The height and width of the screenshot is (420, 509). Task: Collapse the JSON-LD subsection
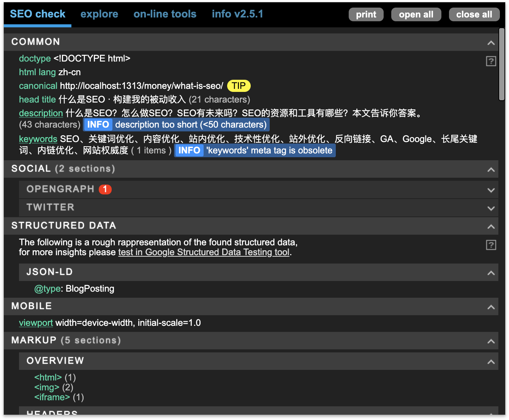[x=491, y=273]
